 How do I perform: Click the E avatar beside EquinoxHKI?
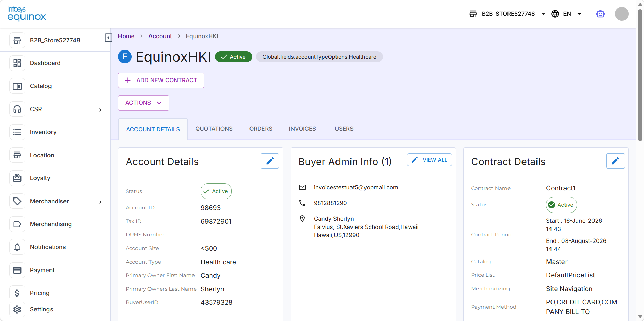point(125,57)
